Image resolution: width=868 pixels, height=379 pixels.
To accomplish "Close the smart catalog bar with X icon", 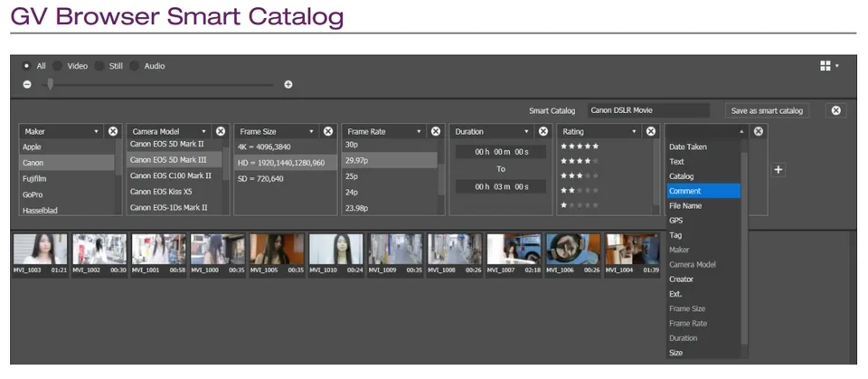I will click(835, 110).
